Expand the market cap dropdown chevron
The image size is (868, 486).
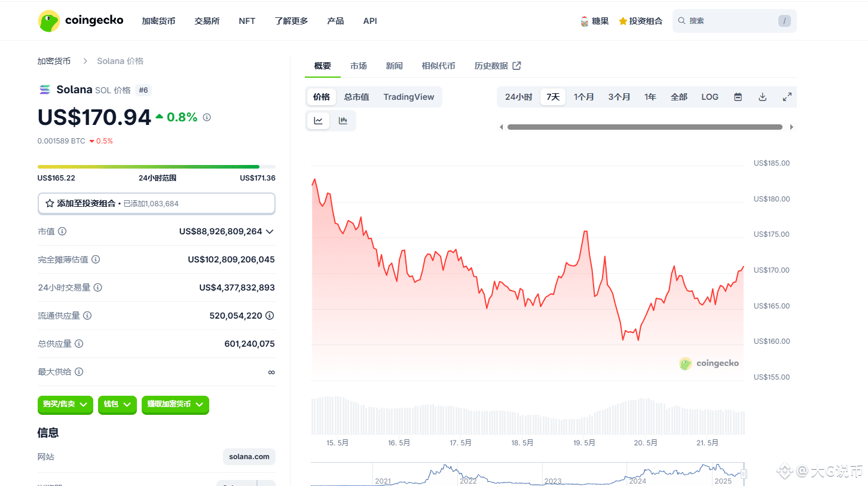(x=270, y=231)
